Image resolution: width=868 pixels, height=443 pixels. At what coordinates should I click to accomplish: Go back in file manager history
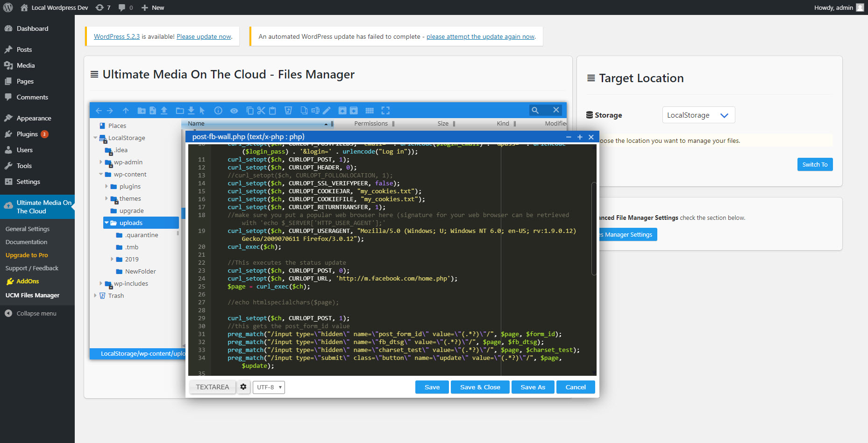[99, 111]
